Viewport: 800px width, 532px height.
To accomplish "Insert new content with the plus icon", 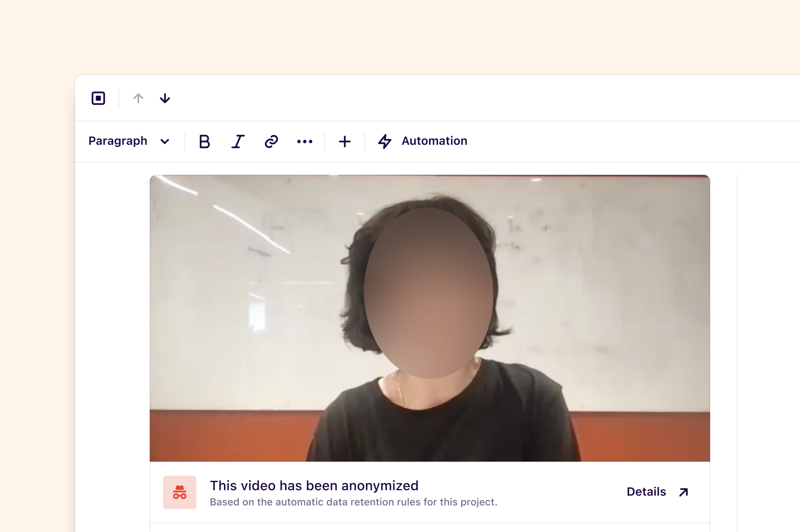I will [x=344, y=141].
